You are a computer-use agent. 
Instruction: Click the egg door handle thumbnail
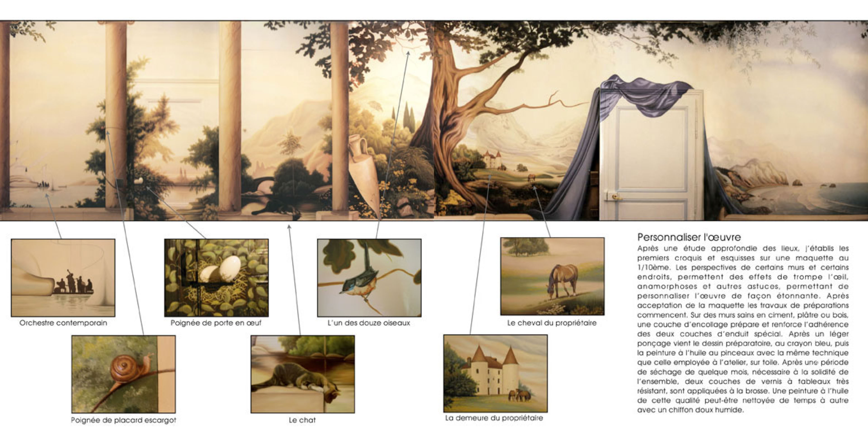pyautogui.click(x=216, y=277)
